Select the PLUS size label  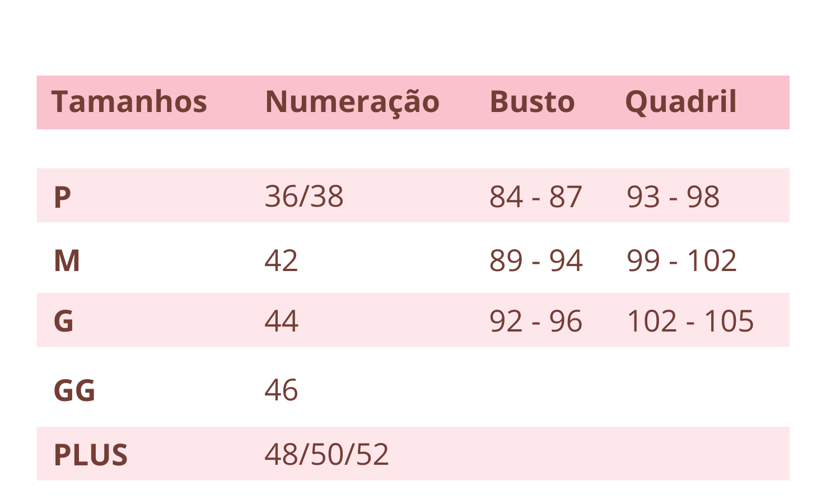coord(91,455)
